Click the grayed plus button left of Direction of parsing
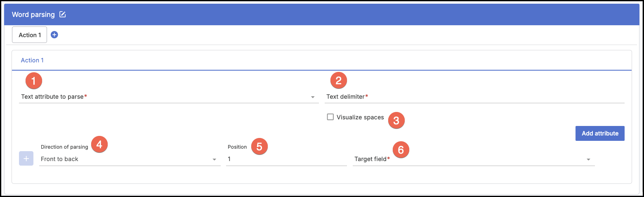Image resolution: width=644 pixels, height=197 pixels. pyautogui.click(x=26, y=159)
